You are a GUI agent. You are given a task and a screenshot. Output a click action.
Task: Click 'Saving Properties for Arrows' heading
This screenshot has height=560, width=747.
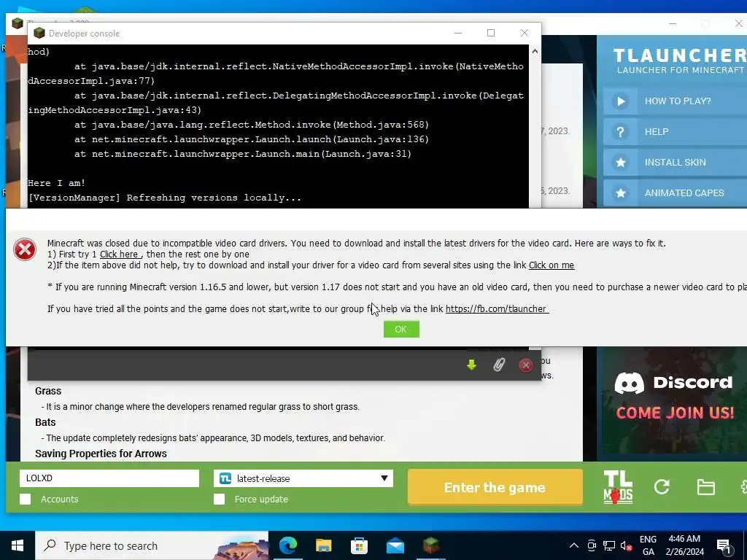click(101, 454)
